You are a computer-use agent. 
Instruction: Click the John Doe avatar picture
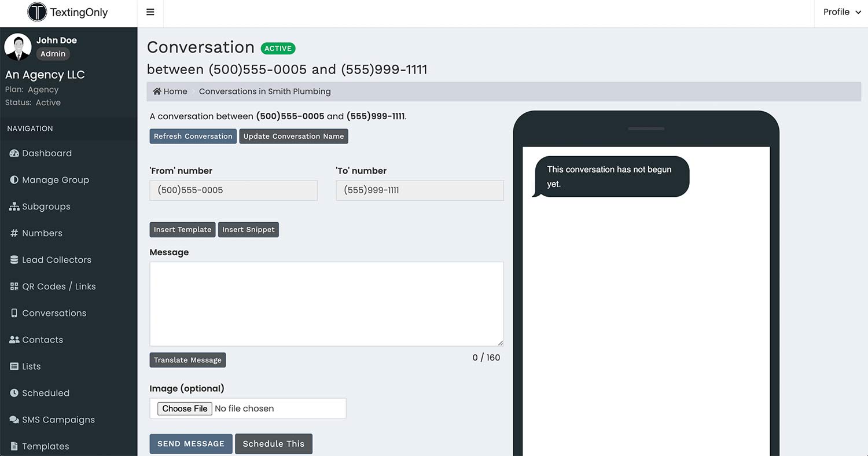coord(18,47)
